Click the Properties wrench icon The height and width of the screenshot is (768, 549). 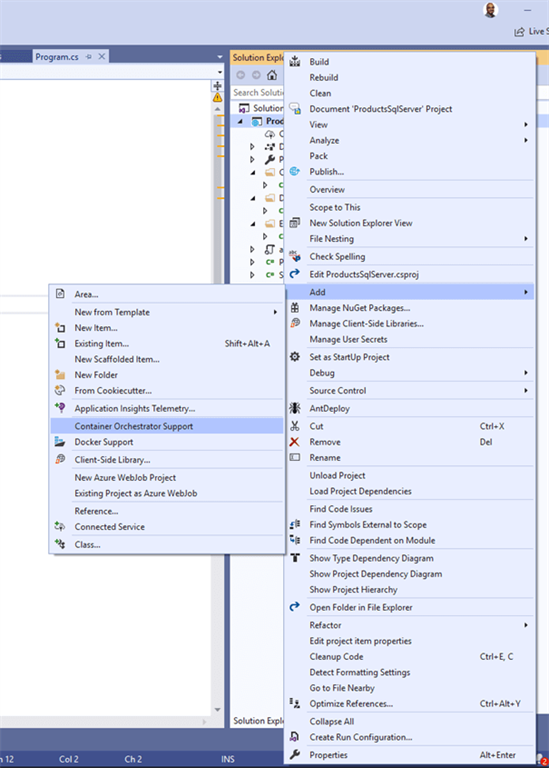tap(295, 754)
